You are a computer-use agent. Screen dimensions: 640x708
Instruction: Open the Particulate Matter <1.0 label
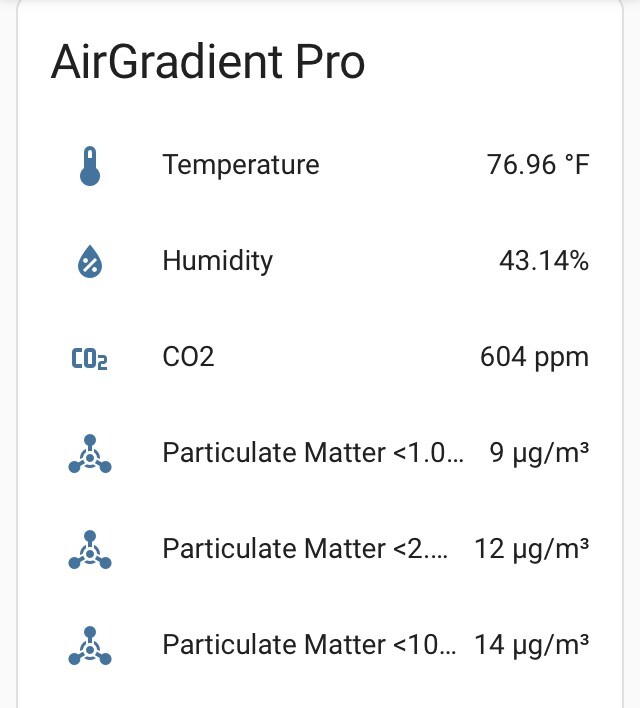click(x=313, y=452)
